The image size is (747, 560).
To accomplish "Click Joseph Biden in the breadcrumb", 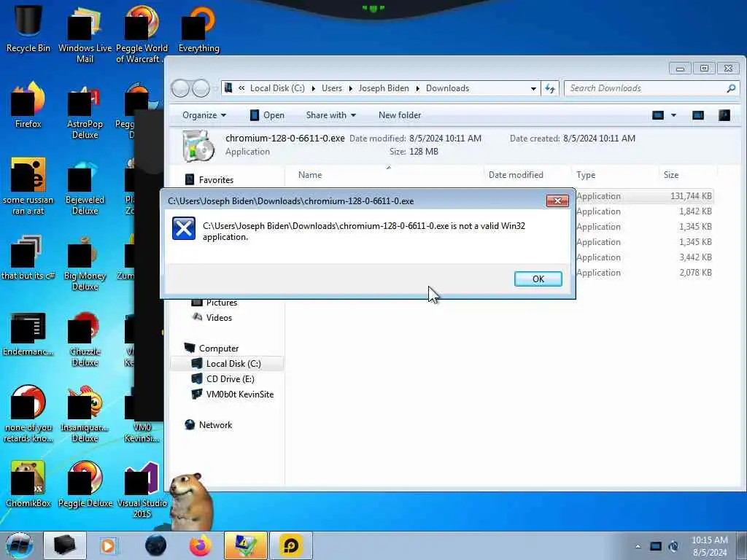I will pyautogui.click(x=384, y=88).
